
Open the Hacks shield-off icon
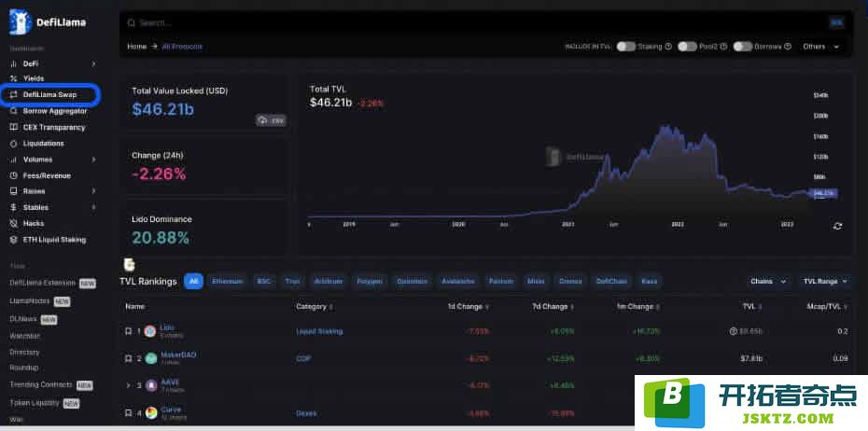click(x=14, y=224)
